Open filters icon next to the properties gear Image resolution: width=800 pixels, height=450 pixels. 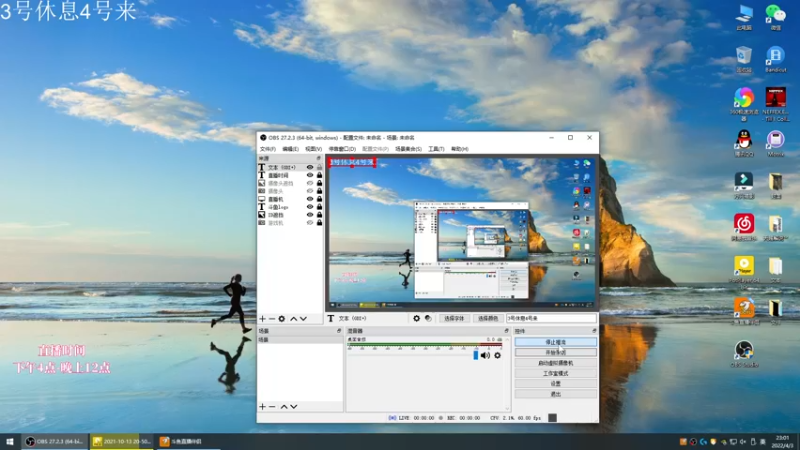(x=428, y=318)
